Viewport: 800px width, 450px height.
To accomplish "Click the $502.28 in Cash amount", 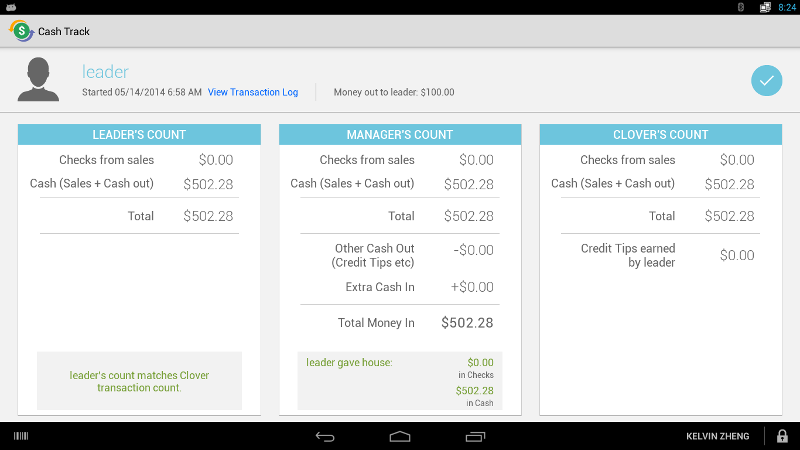I will coord(474,391).
